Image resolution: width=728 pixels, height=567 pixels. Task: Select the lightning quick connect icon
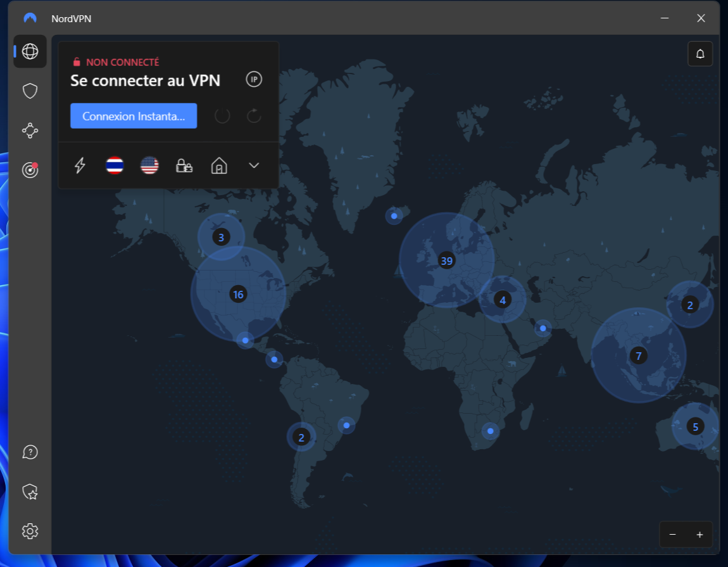(80, 165)
